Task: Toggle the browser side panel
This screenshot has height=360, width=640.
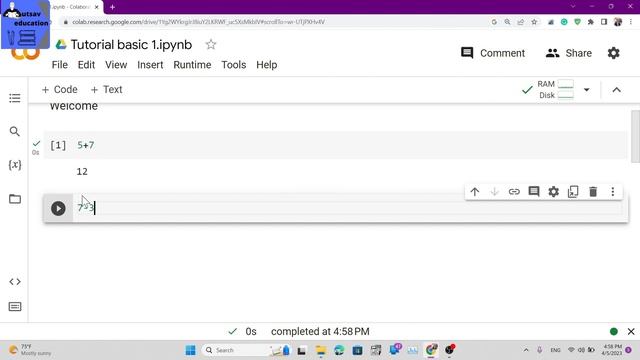Action: coord(604,22)
